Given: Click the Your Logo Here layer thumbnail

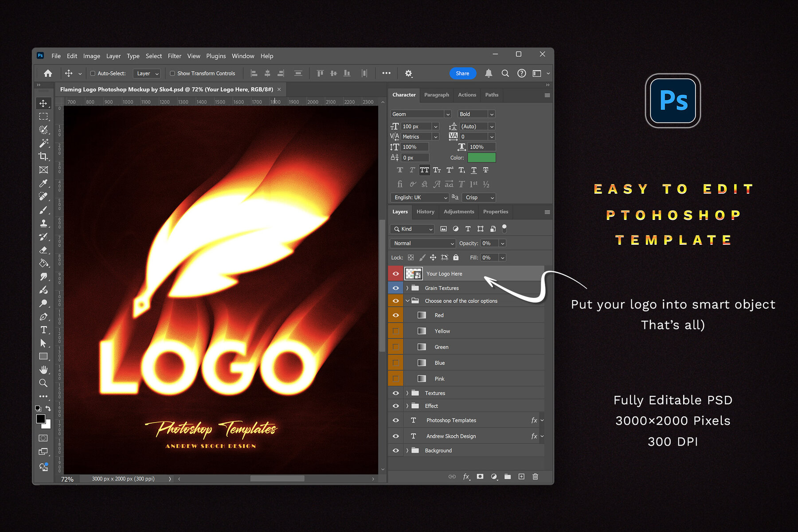Looking at the screenshot, I should pyautogui.click(x=414, y=274).
